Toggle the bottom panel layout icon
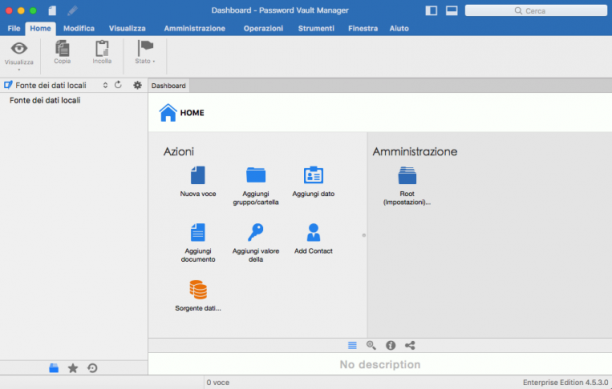Screen dimensions: 612x389 (x=452, y=11)
